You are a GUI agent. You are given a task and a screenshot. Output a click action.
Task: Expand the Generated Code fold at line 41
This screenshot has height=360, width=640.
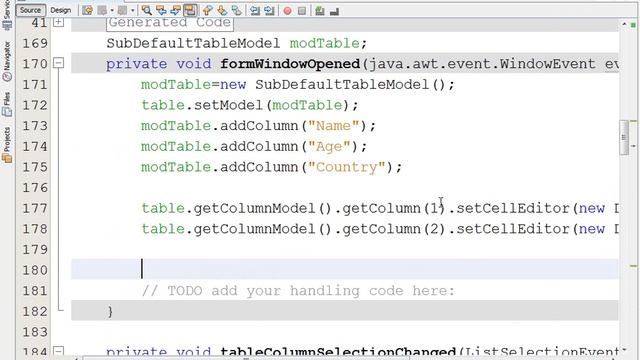(x=59, y=22)
